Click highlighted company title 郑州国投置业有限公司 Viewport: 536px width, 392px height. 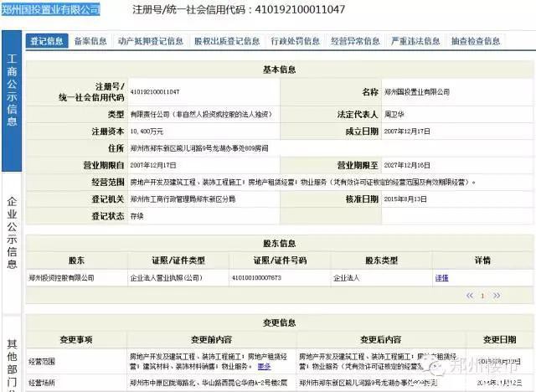pyautogui.click(x=50, y=9)
